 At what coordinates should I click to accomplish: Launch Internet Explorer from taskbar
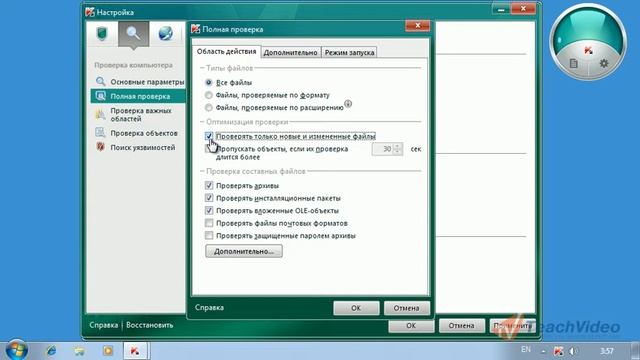51,351
